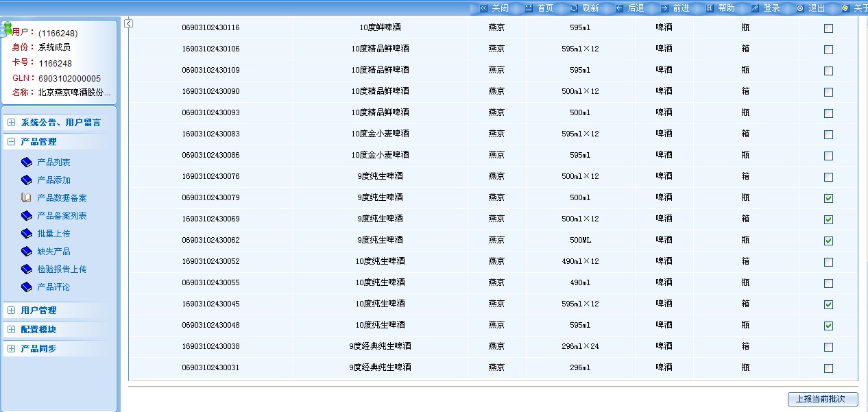Viewport: 868px width, 412px height.
Task: Expand the 用户管理 section
Action: pos(11,311)
